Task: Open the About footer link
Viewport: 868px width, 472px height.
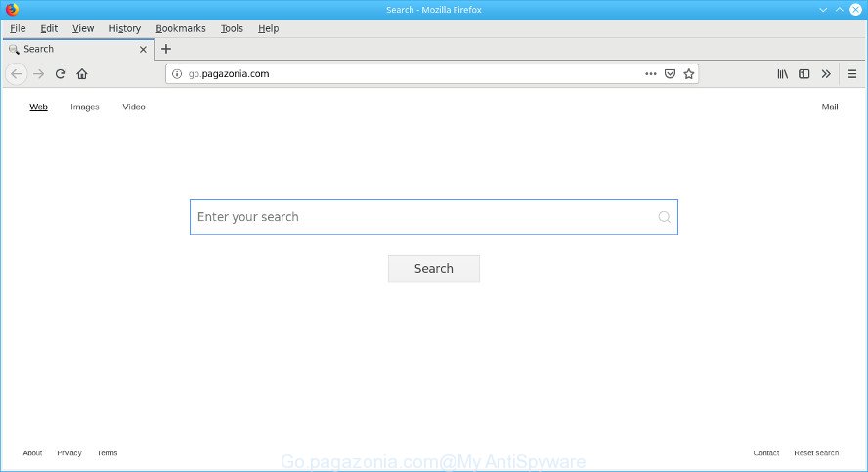Action: coord(32,453)
